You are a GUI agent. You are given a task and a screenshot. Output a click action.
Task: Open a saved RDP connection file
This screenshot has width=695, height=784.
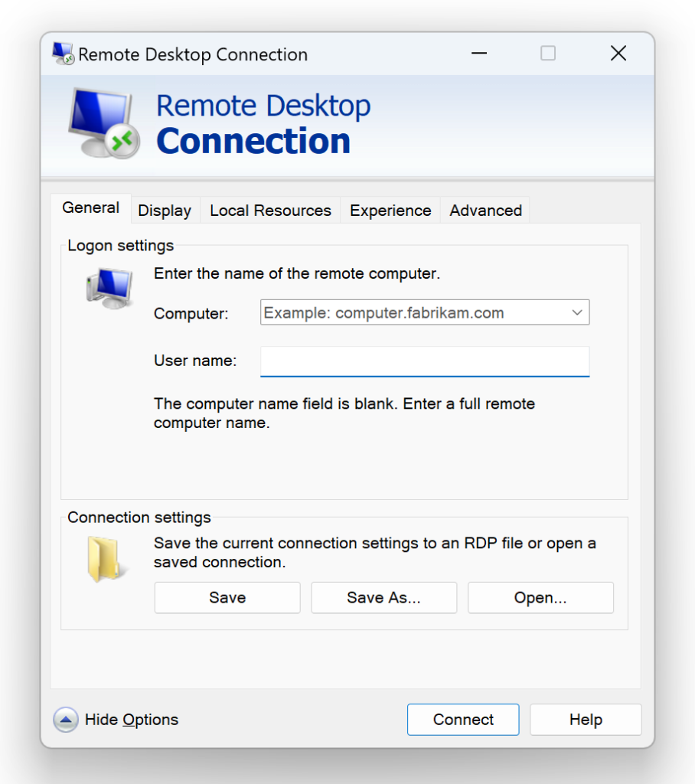pos(540,597)
